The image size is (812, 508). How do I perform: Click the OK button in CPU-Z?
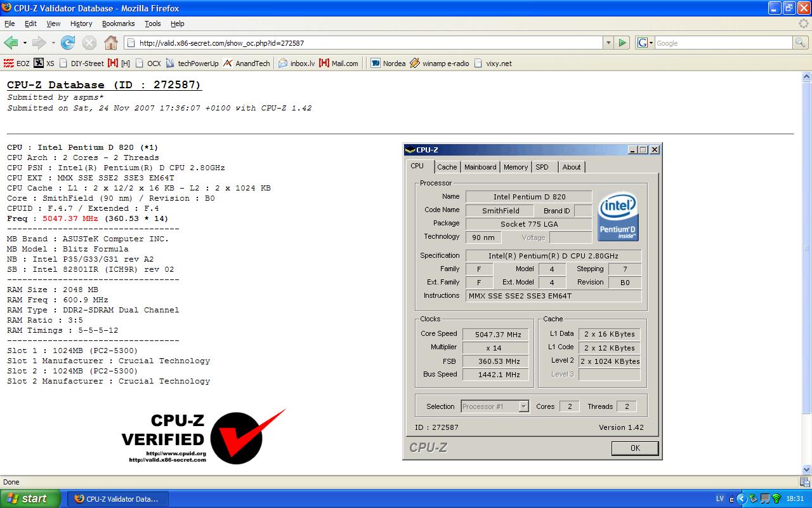635,448
